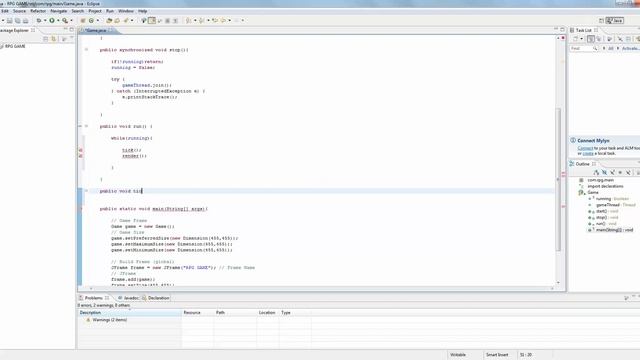Switch to the Declaration tab
The height and width of the screenshot is (360, 640).
(156, 298)
